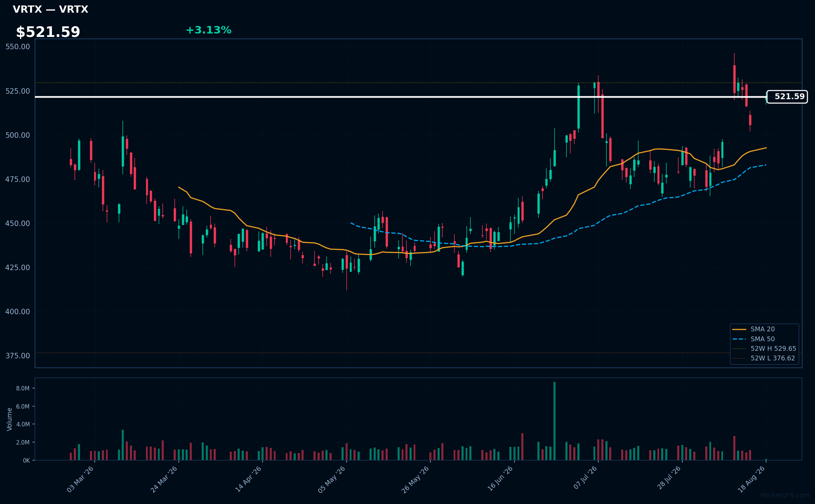Click the 03 Mar '26 date label
Viewport: 815px width, 504px height.
(80, 479)
